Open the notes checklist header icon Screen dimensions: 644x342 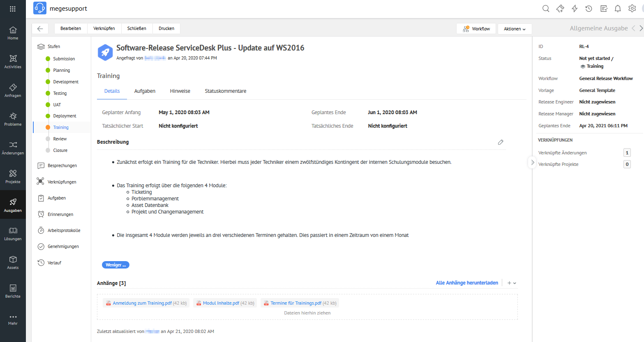[604, 9]
